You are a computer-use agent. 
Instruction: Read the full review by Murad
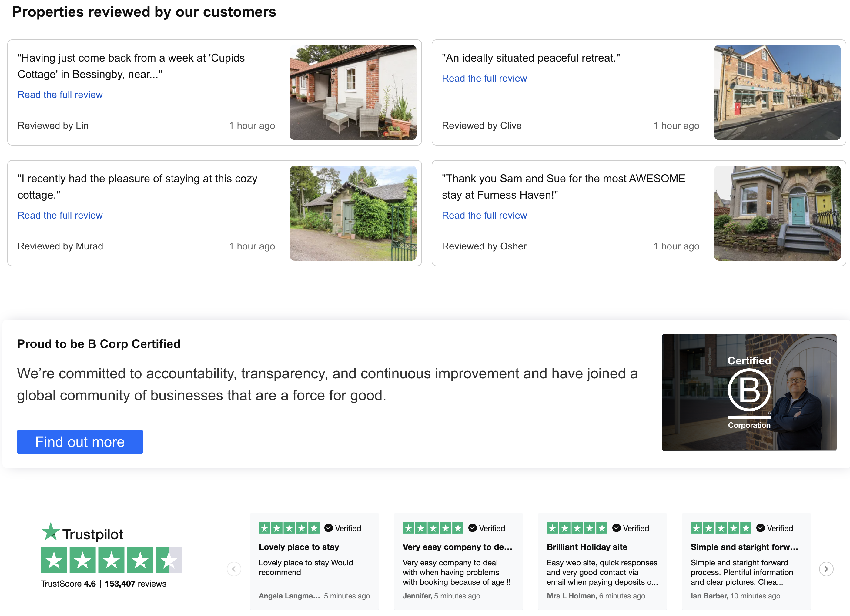pos(60,215)
